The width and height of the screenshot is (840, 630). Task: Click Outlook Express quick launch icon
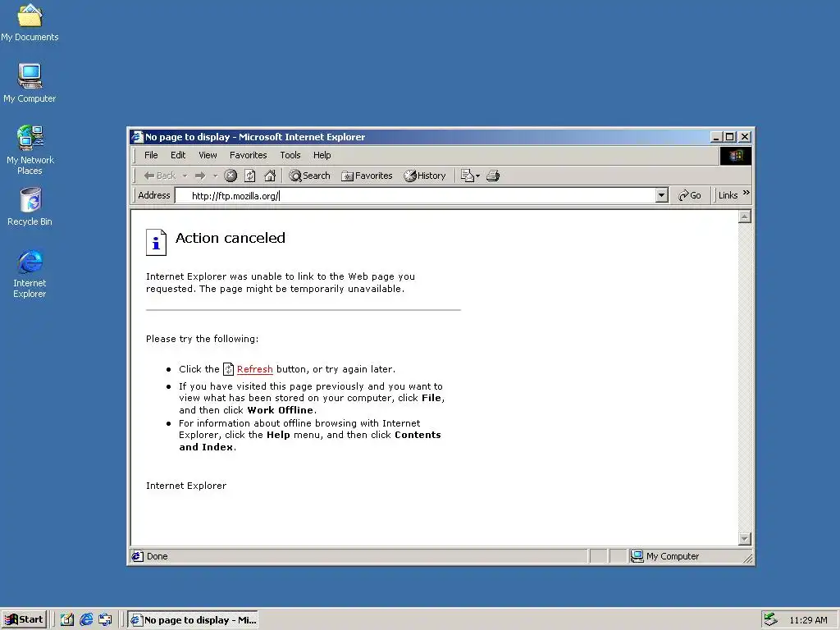105,620
